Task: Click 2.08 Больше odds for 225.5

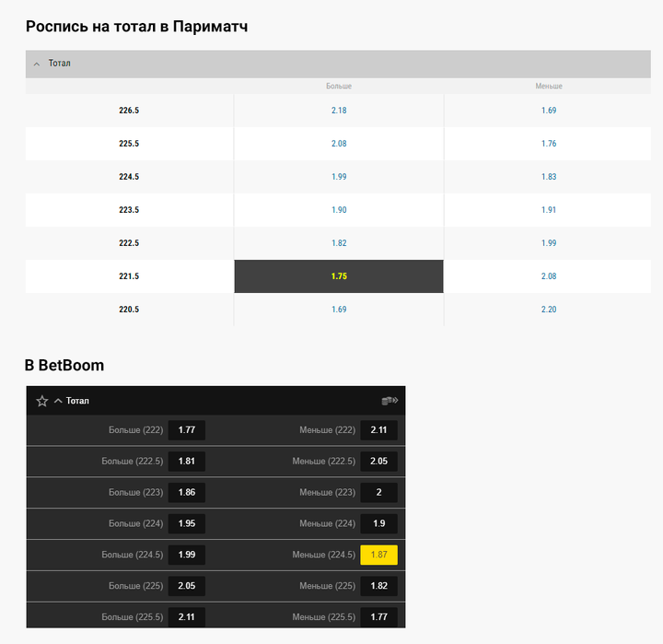Action: coord(339,144)
